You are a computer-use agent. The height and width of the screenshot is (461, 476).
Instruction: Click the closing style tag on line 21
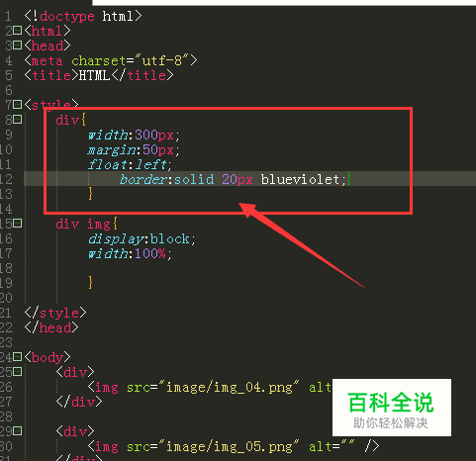click(55, 313)
